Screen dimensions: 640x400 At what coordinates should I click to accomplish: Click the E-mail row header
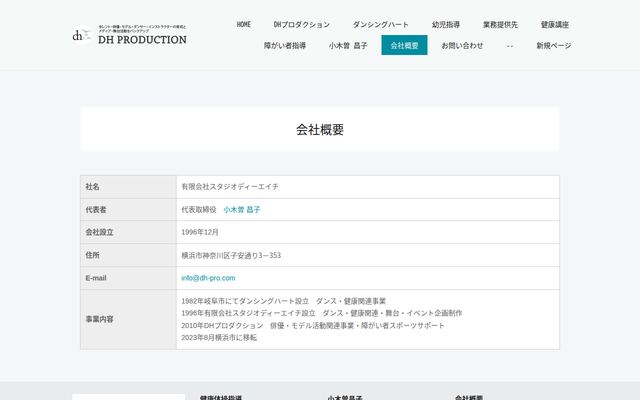point(129,278)
